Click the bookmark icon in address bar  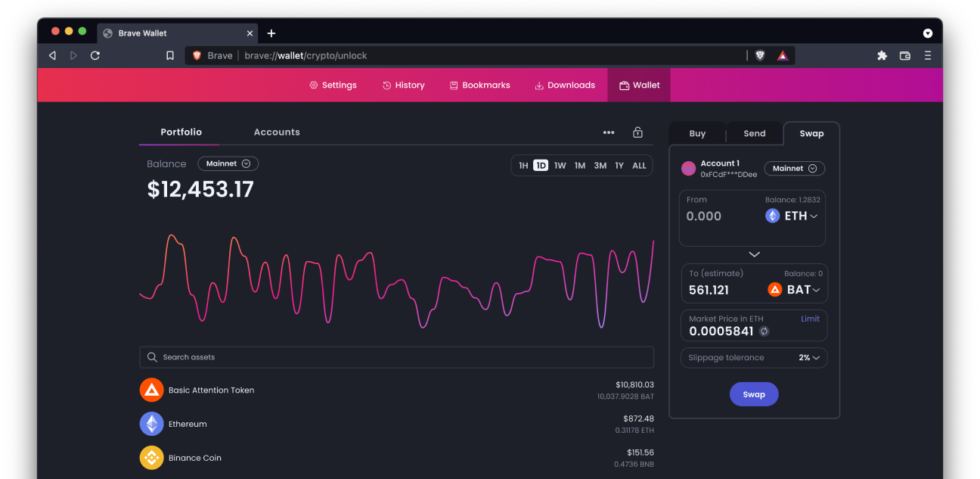click(x=170, y=56)
